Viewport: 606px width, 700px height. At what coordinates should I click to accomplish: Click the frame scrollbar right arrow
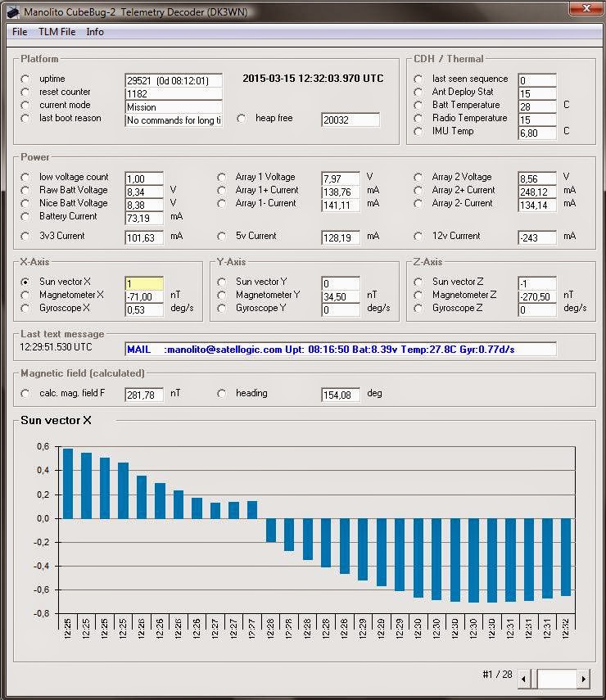pos(584,679)
